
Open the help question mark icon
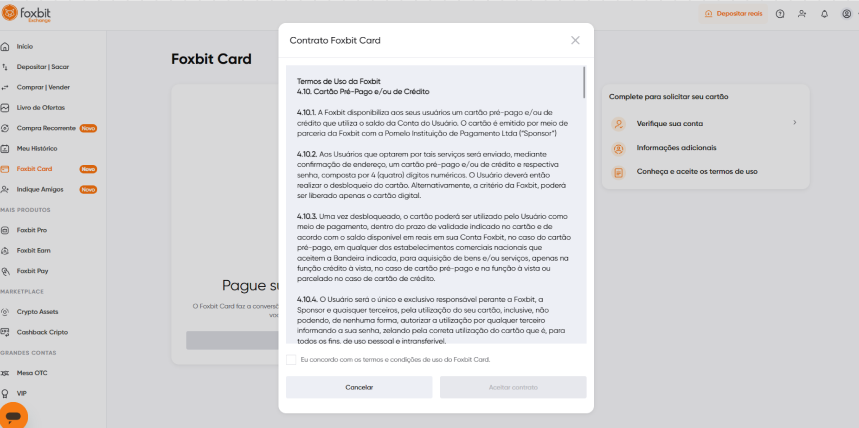pos(780,14)
